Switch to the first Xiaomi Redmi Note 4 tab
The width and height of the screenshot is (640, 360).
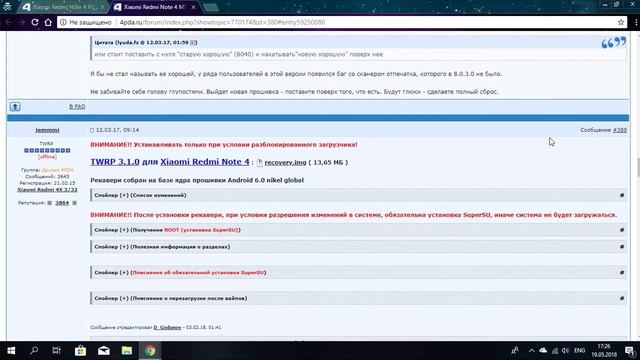point(62,7)
